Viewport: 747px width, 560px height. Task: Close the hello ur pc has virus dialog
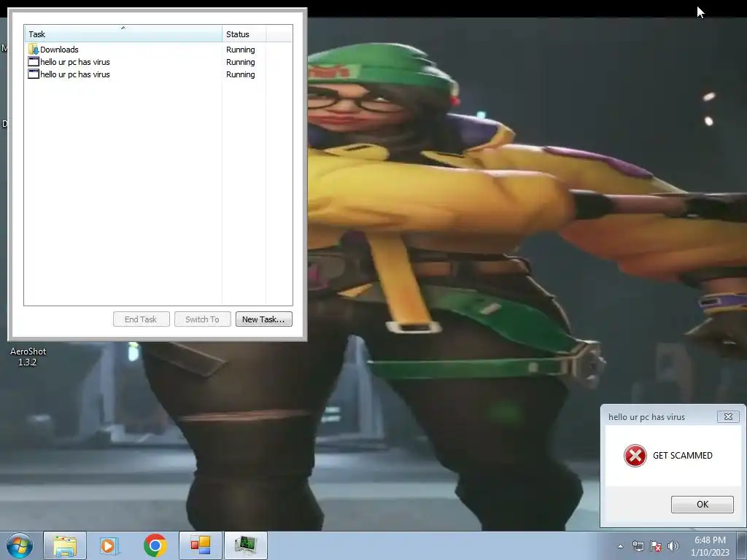[x=728, y=416]
